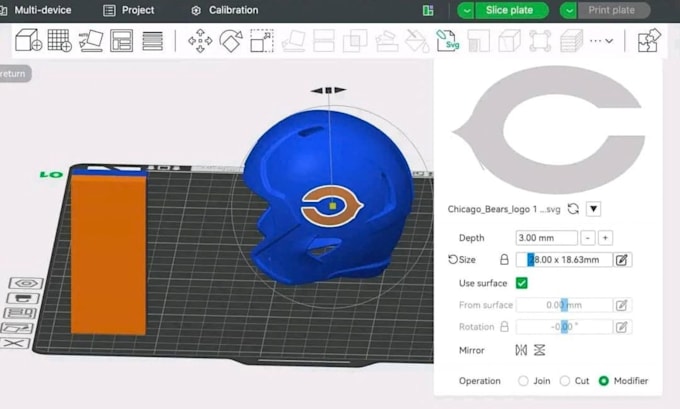This screenshot has width=680, height=409.
Task: Select the SVG emboss tool
Action: [448, 41]
